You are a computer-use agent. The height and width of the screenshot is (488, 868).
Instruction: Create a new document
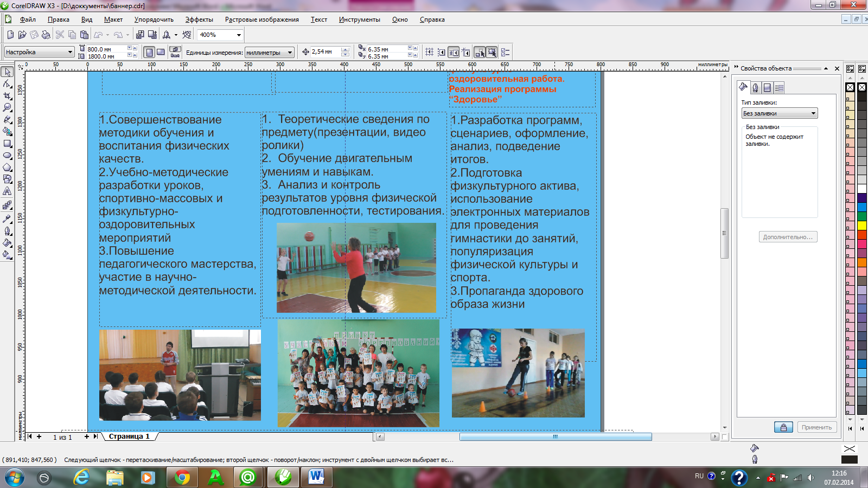(10, 35)
